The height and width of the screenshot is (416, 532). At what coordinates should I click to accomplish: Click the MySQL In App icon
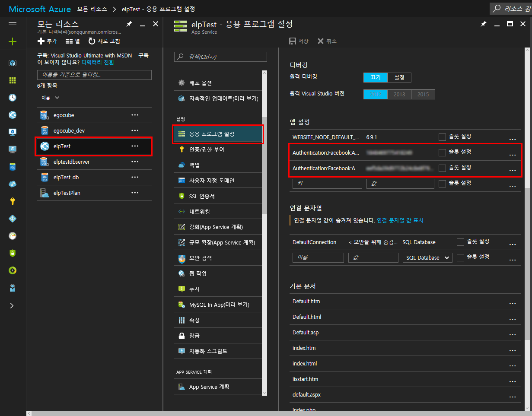pyautogui.click(x=182, y=305)
